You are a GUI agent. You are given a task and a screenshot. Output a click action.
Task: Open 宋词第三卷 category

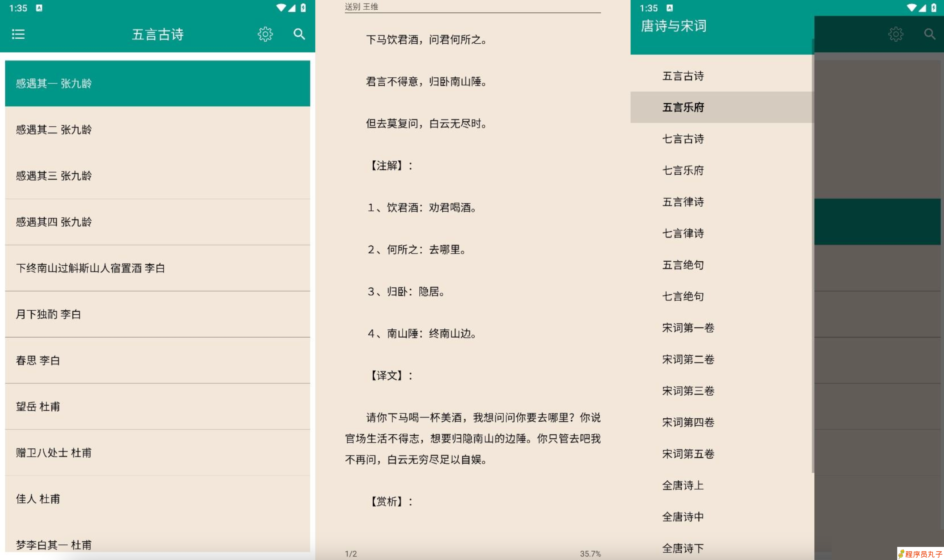coord(722,391)
